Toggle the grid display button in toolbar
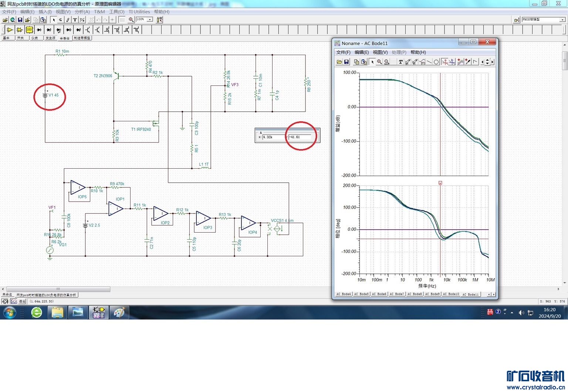The width and height of the screenshot is (568, 392). (122, 20)
